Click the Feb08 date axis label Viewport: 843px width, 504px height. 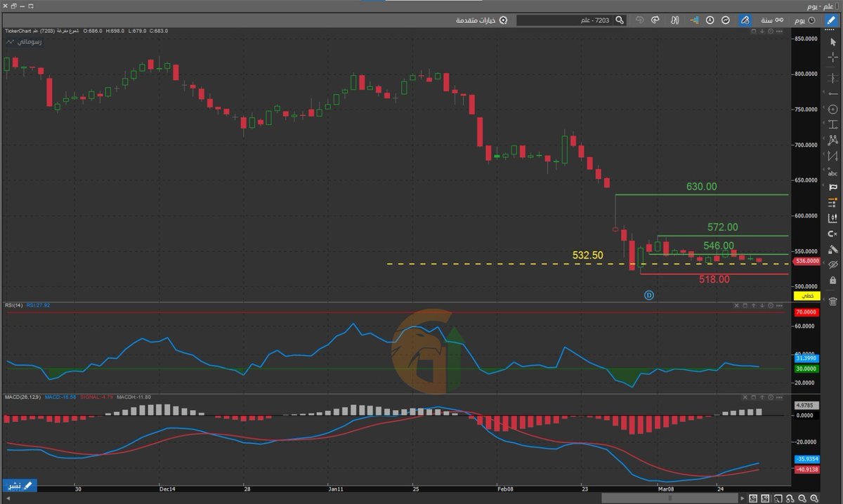504,489
